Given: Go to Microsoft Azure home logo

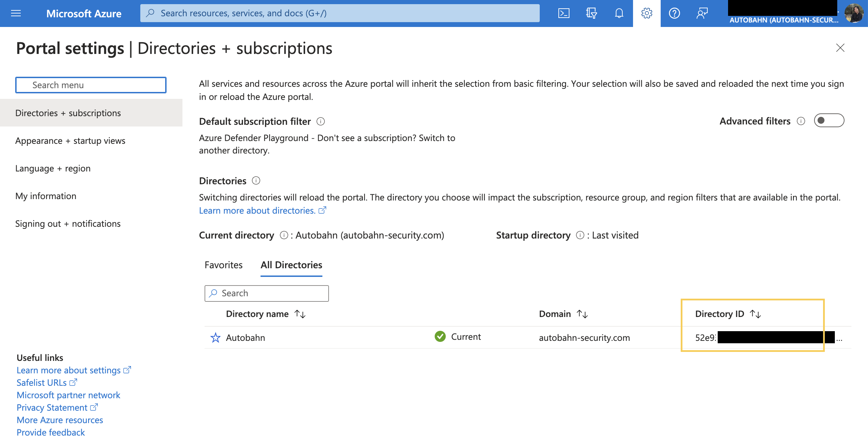Looking at the screenshot, I should tap(84, 13).
